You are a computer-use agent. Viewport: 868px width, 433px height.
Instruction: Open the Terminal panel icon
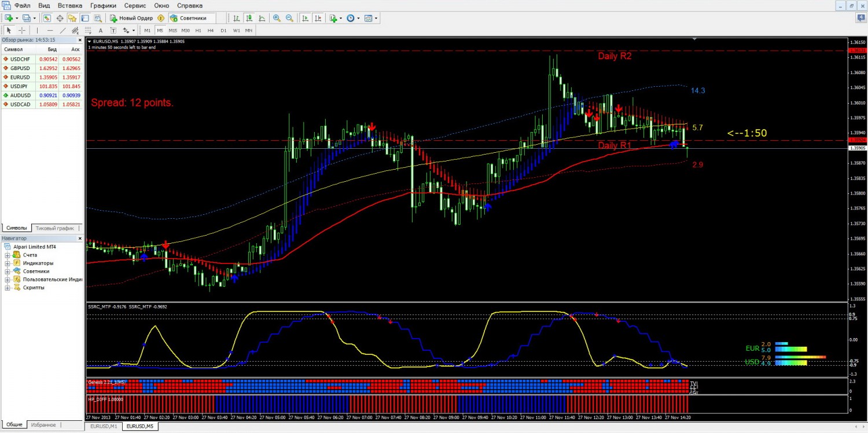85,18
